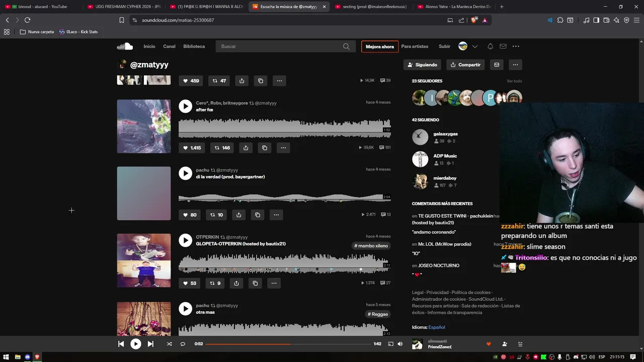Toggle repeat in the player bar
The width and height of the screenshot is (644, 362).
tap(183, 344)
